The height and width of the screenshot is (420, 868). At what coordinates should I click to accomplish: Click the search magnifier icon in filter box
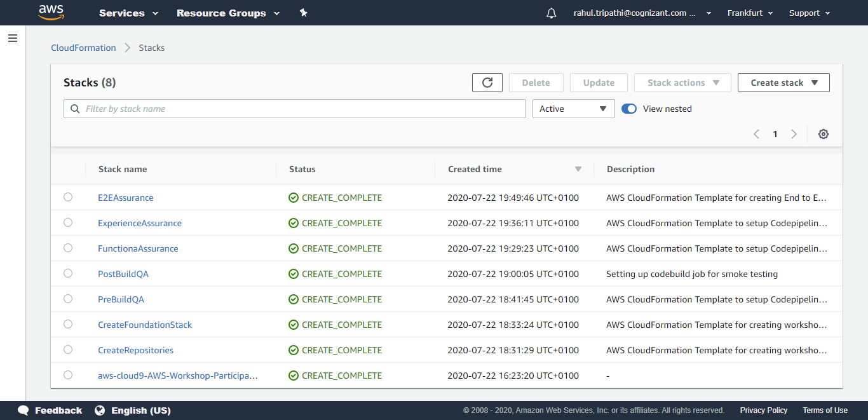point(76,109)
